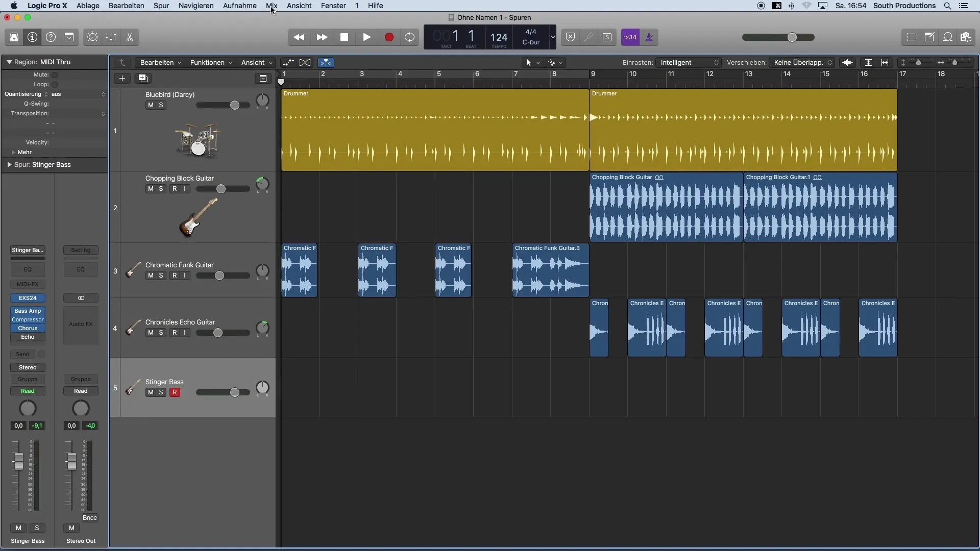The height and width of the screenshot is (551, 980).
Task: Toggle Cycle mode button
Action: pyautogui.click(x=409, y=37)
